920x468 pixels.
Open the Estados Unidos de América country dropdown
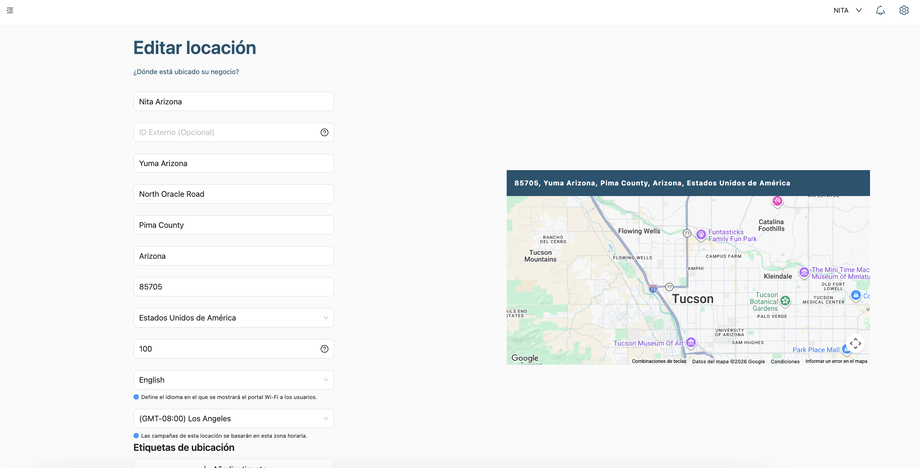pos(234,318)
